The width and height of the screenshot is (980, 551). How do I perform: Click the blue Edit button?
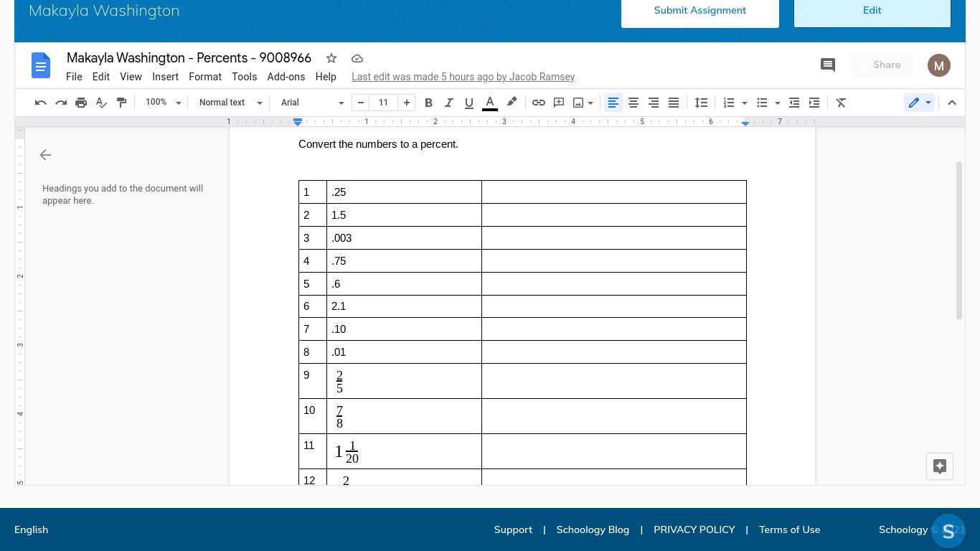872,12
